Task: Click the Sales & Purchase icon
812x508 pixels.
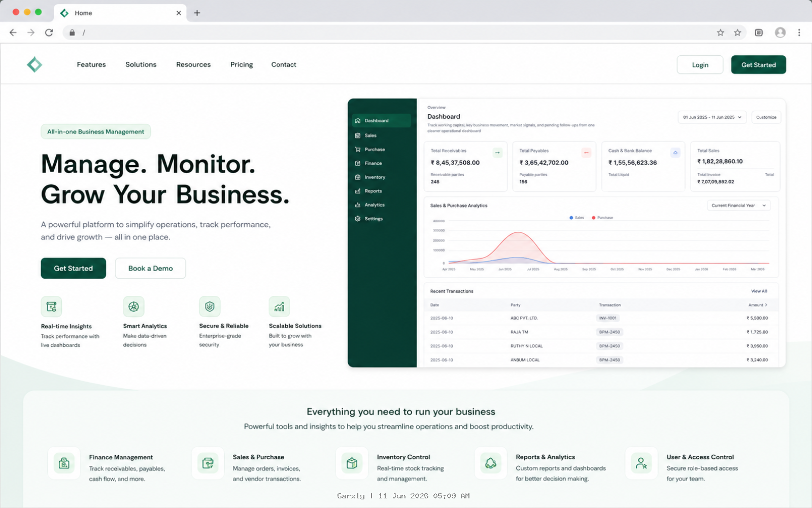Action: (x=208, y=463)
